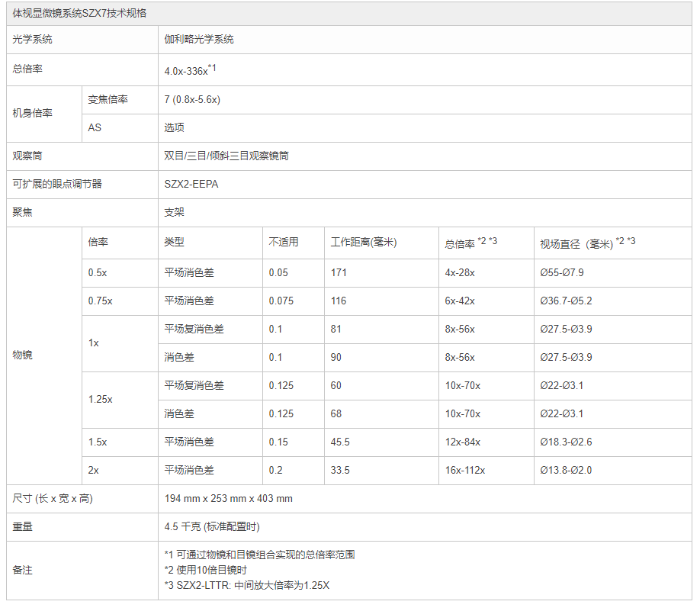This screenshot has width=700, height=611.
Task: Select the 支架 value
Action: [174, 212]
